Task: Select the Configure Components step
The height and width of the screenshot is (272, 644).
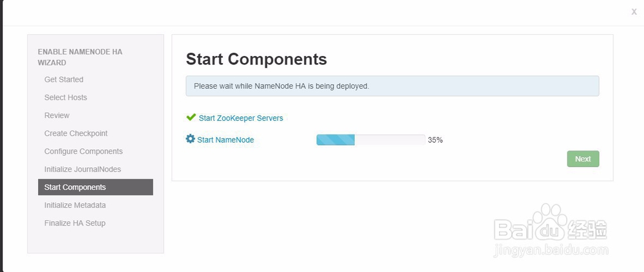Action: (83, 152)
